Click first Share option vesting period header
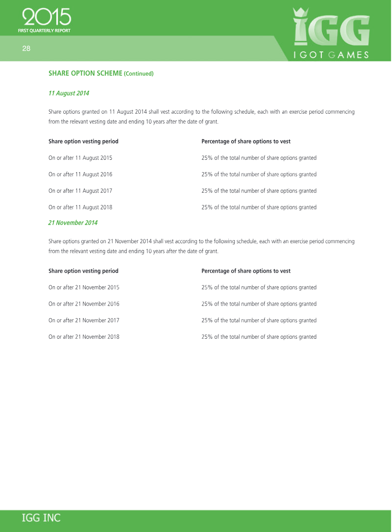 pyautogui.click(x=83, y=141)
